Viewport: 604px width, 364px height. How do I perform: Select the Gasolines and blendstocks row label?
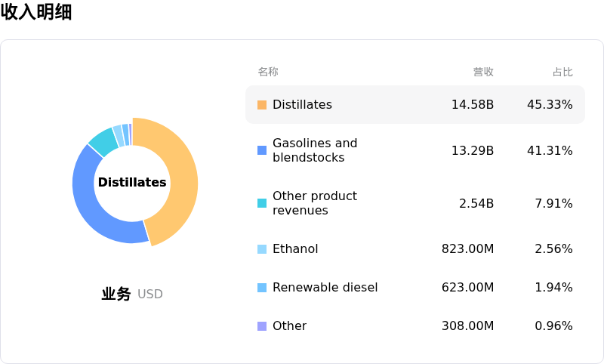click(315, 150)
